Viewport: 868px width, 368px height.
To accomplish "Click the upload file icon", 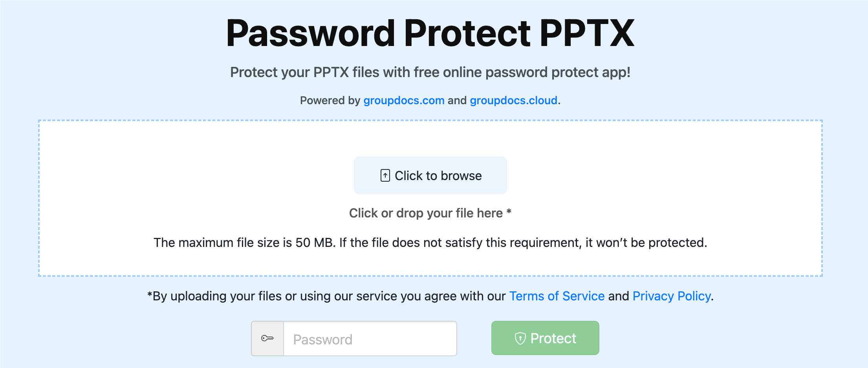I will tap(385, 175).
